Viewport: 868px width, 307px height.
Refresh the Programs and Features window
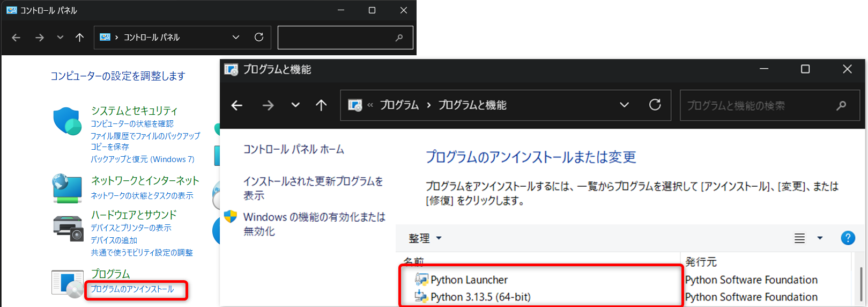pyautogui.click(x=655, y=105)
